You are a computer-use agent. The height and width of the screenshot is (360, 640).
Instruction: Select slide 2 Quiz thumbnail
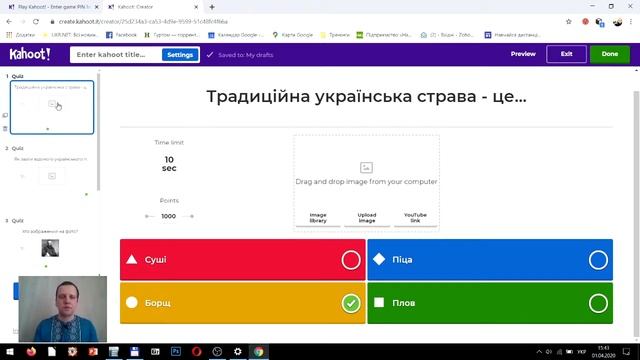(52, 176)
